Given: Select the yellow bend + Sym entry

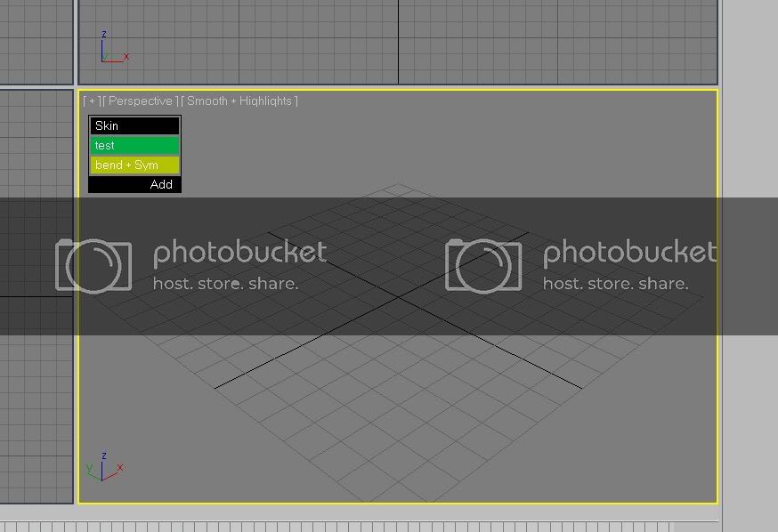Looking at the screenshot, I should pos(134,165).
